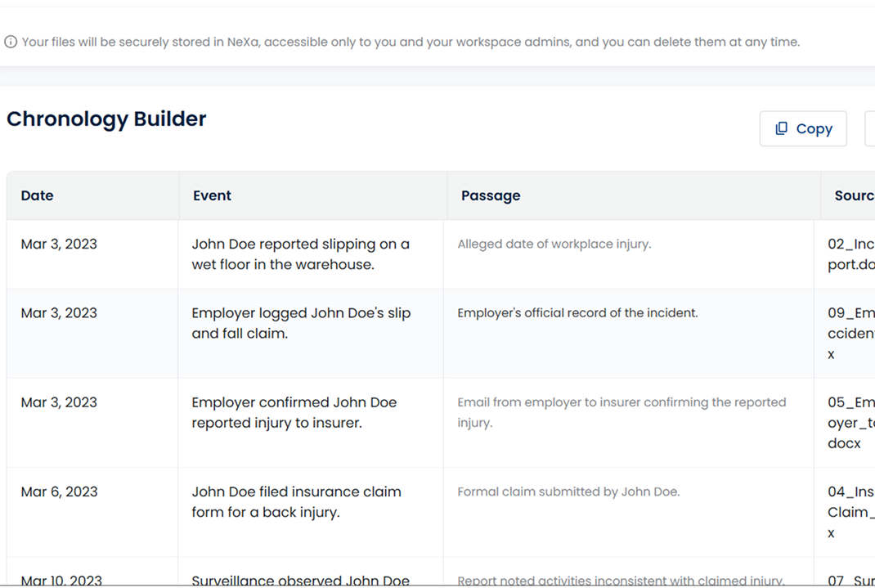
Task: Click the Passage column header
Action: [491, 195]
